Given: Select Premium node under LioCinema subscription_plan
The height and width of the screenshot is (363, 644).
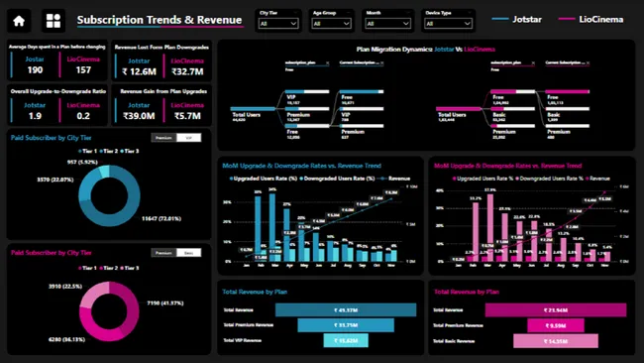Looking at the screenshot, I should [x=512, y=126].
